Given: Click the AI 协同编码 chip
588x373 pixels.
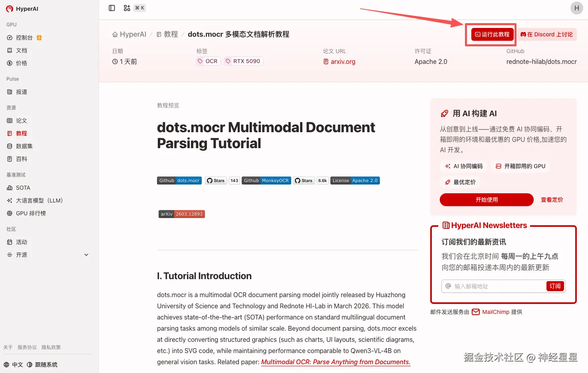Looking at the screenshot, I should pos(464,166).
